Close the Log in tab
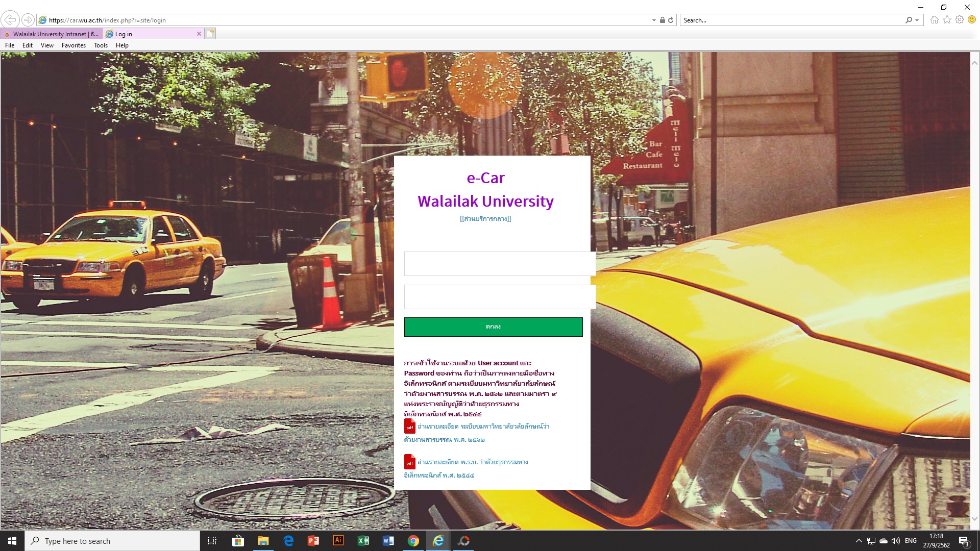This screenshot has width=980, height=551. [199, 34]
